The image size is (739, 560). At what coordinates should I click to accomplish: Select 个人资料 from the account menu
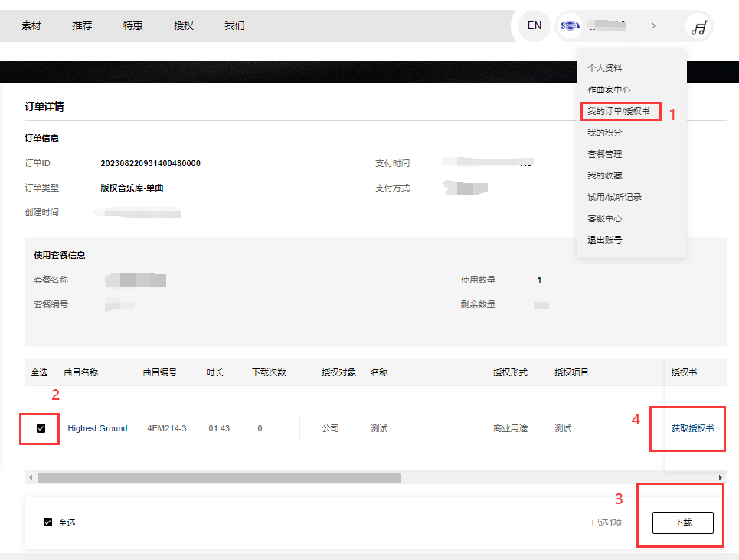604,68
